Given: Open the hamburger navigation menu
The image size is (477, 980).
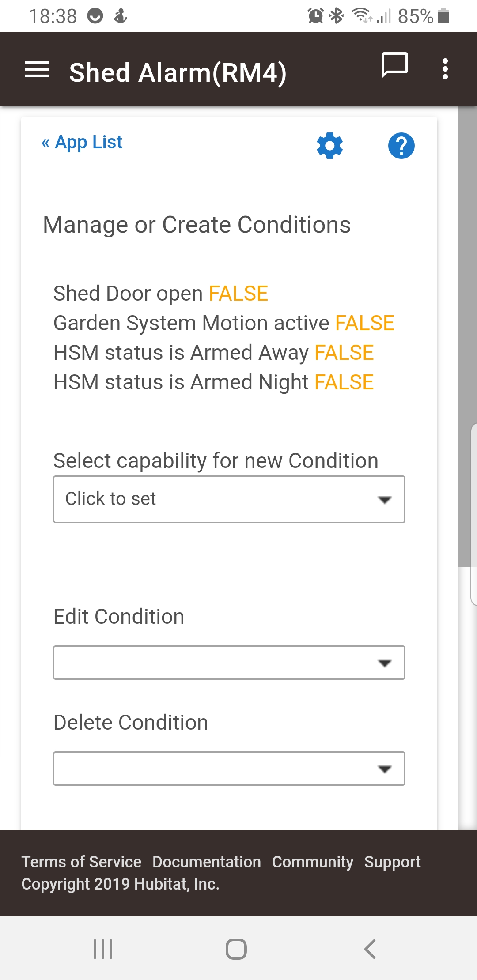Looking at the screenshot, I should 37,69.
